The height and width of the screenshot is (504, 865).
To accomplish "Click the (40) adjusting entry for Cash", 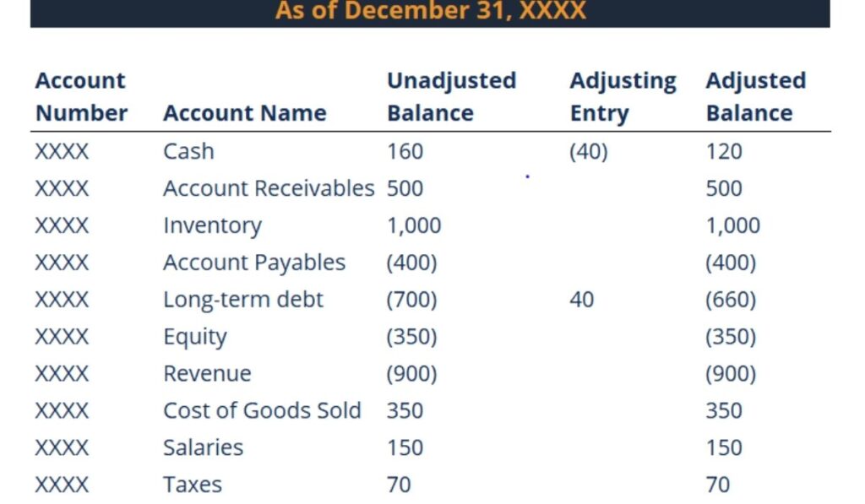I will point(589,152).
